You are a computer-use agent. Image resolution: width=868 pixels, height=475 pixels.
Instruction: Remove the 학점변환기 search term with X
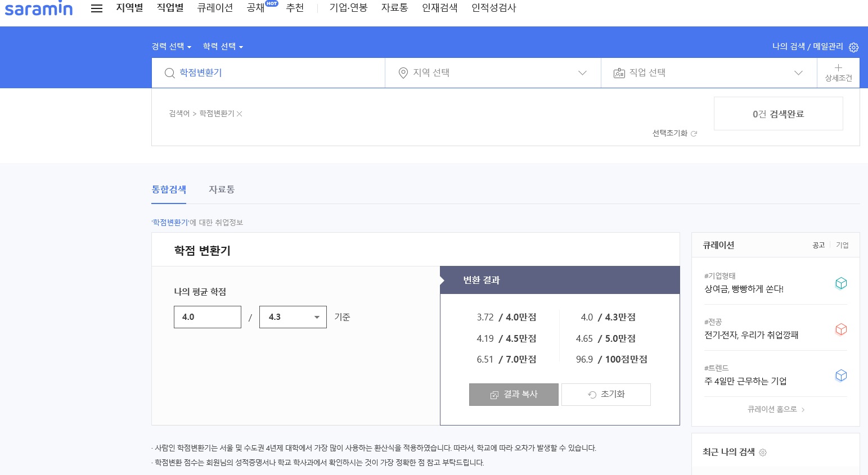point(240,114)
